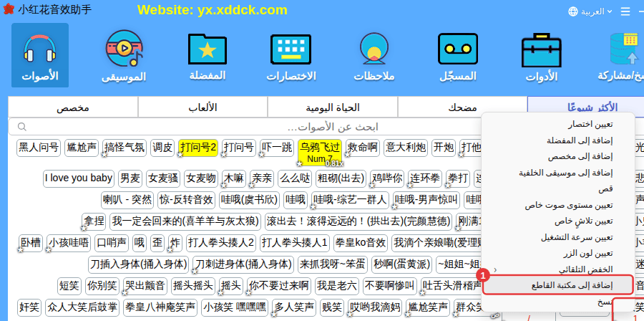644x321 pixels.
Task: Play the 搞怪气氛 sound
Action: (125, 148)
